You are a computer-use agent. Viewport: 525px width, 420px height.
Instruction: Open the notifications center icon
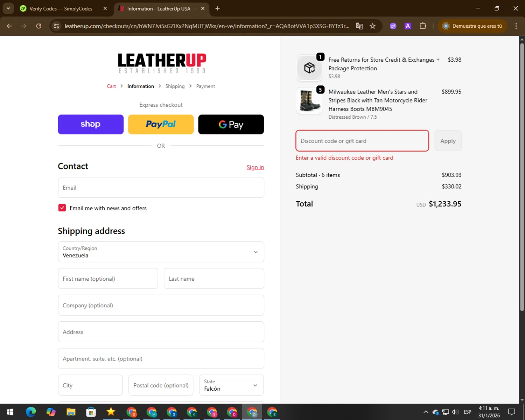point(512,412)
